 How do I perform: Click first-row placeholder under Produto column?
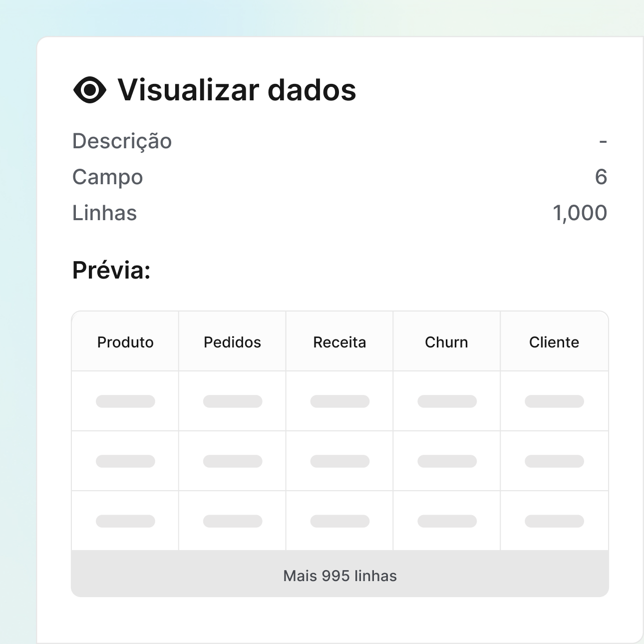click(125, 401)
